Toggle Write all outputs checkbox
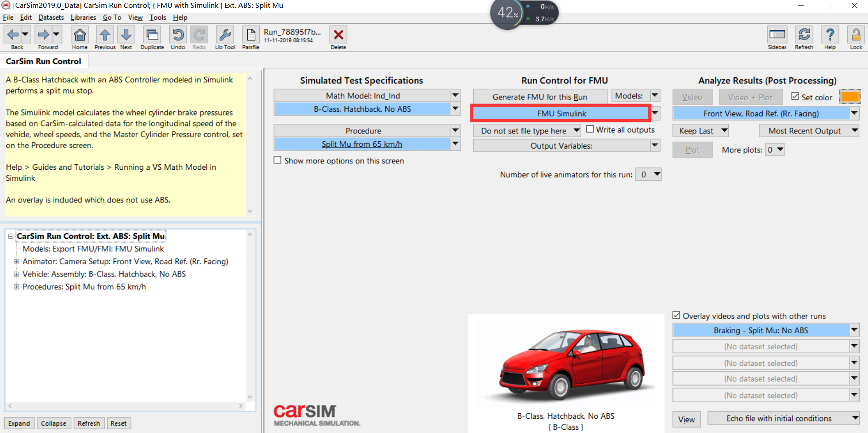The height and width of the screenshot is (433, 868). 590,129
